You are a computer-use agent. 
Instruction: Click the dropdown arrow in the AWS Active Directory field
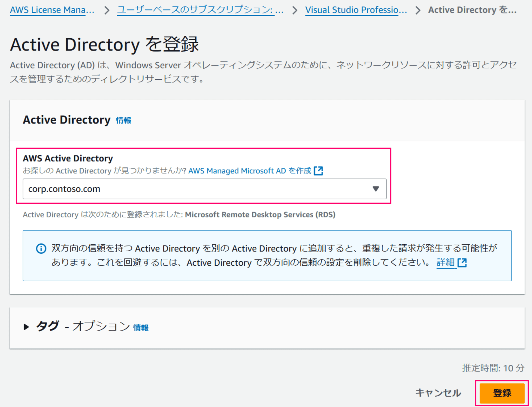tap(376, 189)
